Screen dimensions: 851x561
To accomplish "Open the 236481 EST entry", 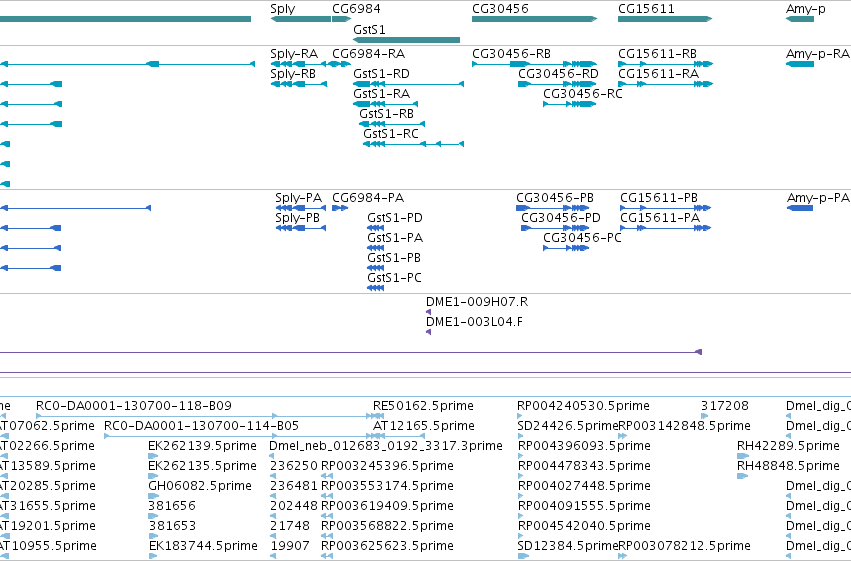I will (x=294, y=486).
